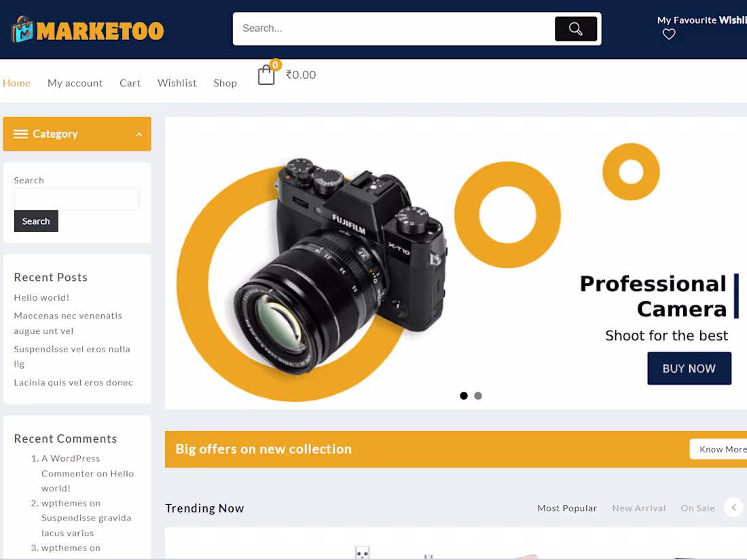
Task: Open the Hello world! recent post
Action: 41,297
